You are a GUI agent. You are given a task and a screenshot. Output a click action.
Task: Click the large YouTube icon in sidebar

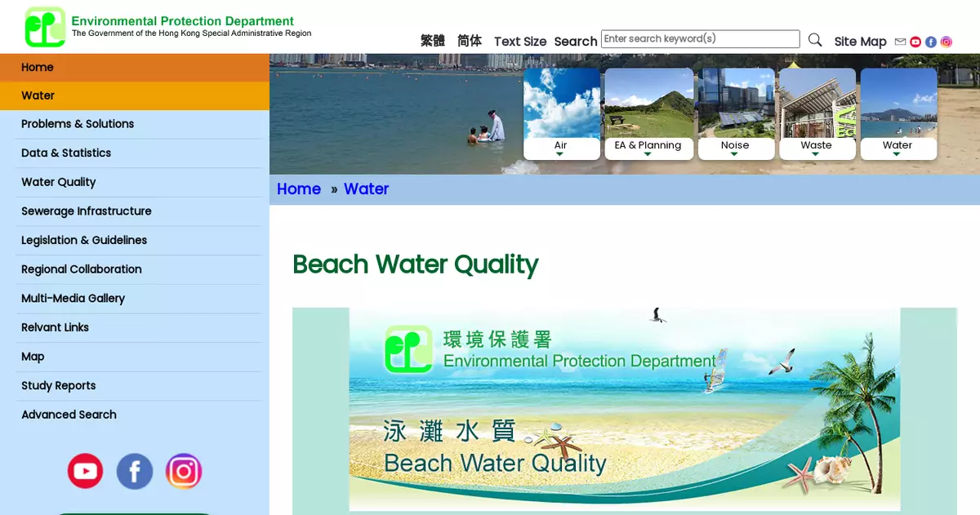85,471
